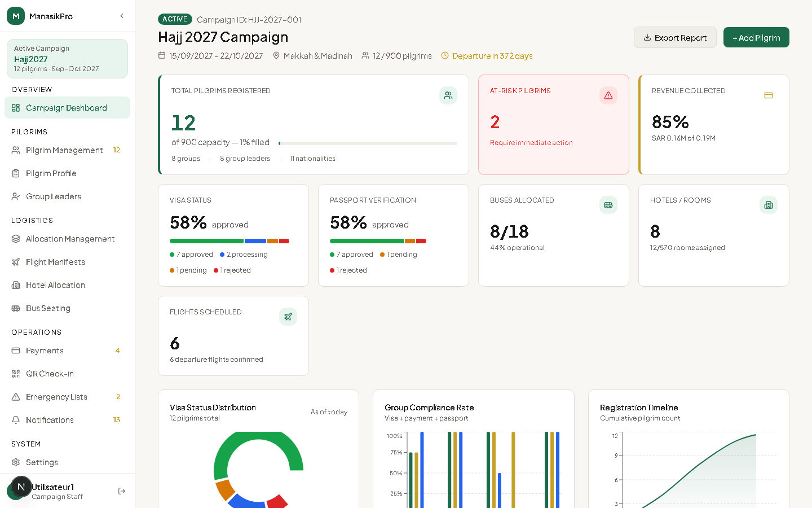Click the Visa Status segmented progress bar
This screenshot has width=812, height=508.
pos(230,241)
